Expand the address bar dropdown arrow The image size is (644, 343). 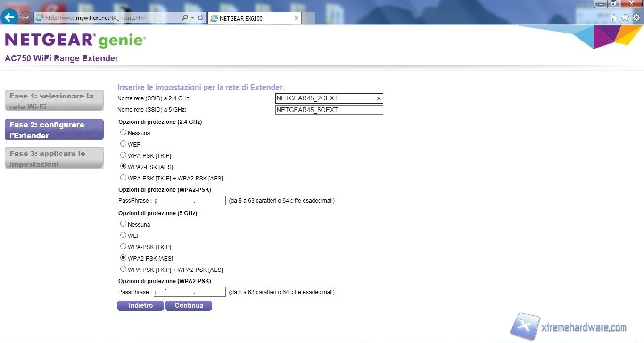point(193,18)
